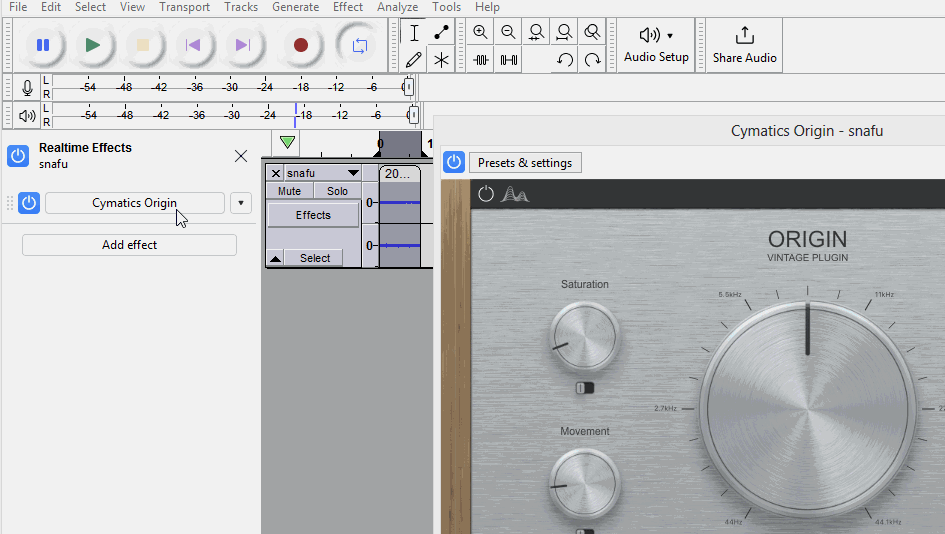The image size is (945, 534).
Task: Select the Multi-tool asterisk icon
Action: (x=441, y=60)
